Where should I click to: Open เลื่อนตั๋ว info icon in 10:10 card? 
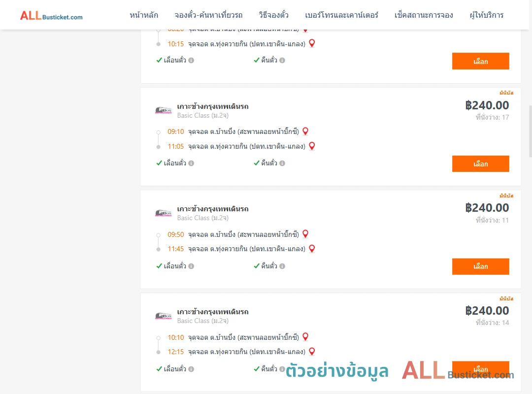pos(191,369)
